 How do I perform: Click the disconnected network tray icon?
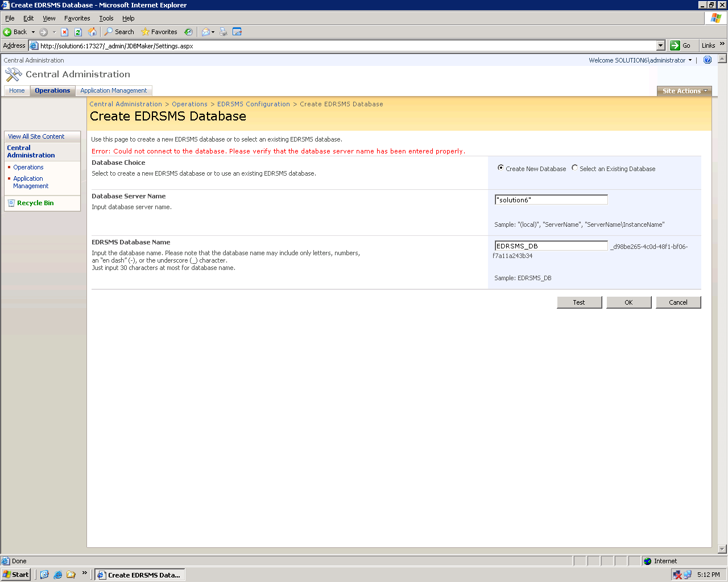pos(677,575)
